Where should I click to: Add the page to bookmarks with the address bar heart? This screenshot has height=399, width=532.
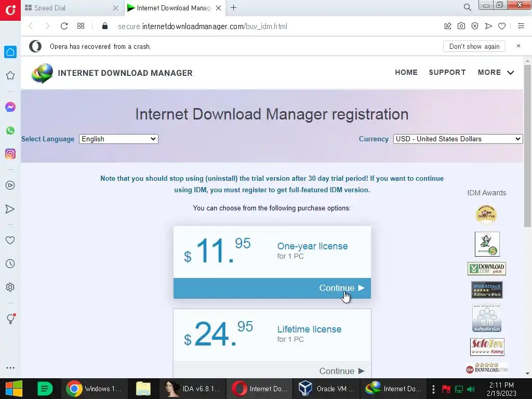point(502,26)
